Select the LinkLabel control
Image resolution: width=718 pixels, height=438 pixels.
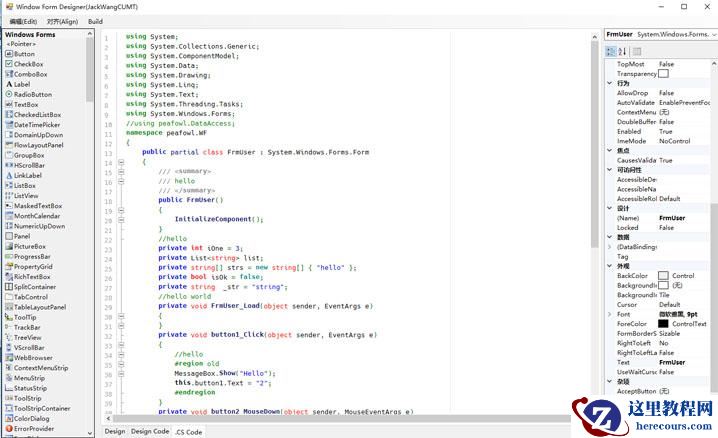[x=23, y=175]
